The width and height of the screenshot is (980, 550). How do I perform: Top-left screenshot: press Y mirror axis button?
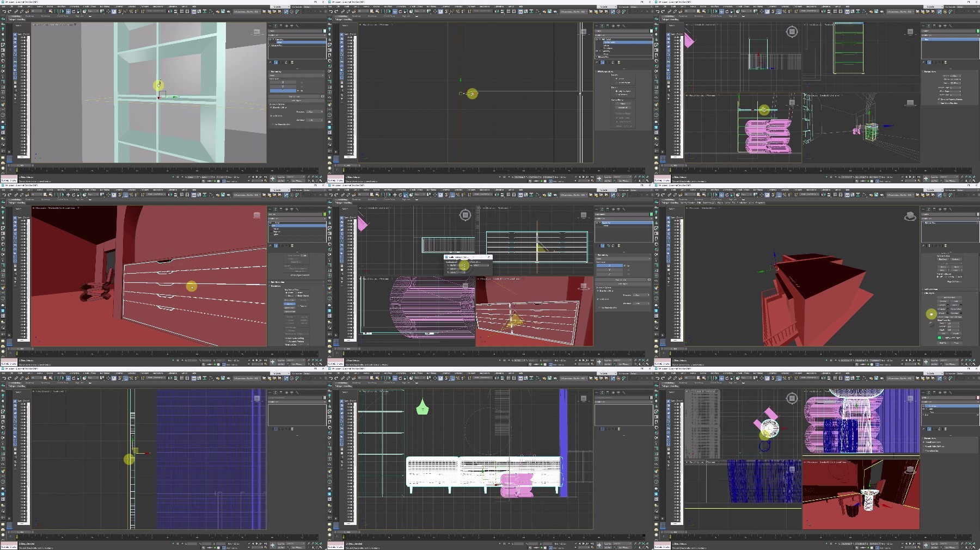(283, 86)
